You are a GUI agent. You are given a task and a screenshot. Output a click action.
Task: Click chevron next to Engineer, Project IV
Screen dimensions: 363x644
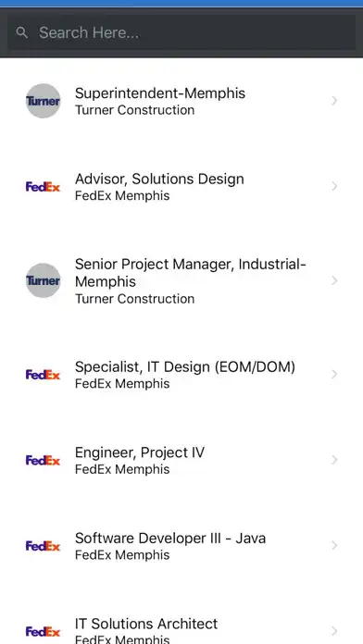click(334, 460)
